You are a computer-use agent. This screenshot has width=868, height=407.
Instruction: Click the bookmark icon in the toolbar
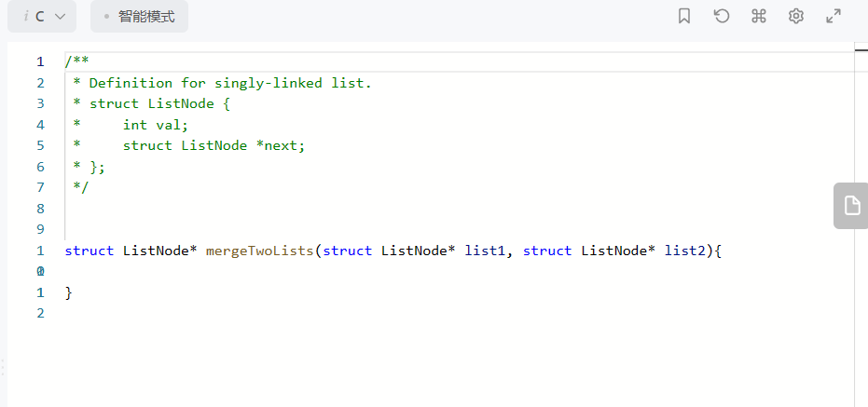click(684, 16)
